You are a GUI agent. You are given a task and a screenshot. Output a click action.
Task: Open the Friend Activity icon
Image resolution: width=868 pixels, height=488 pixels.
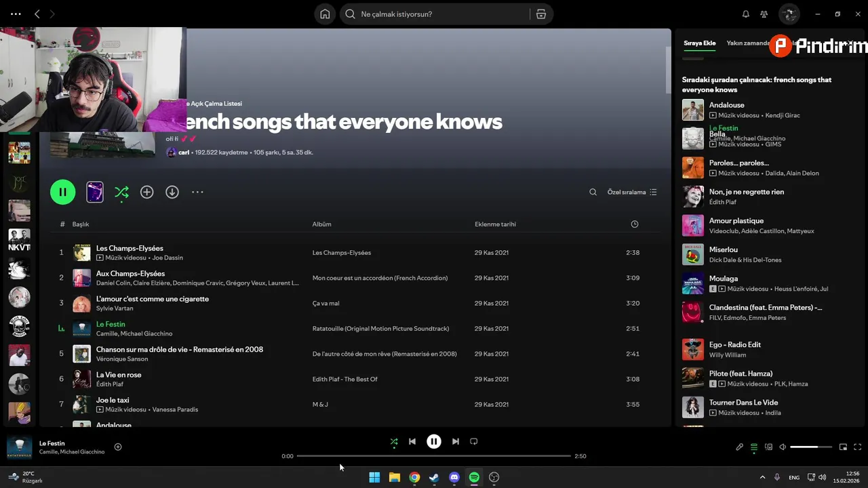click(764, 14)
